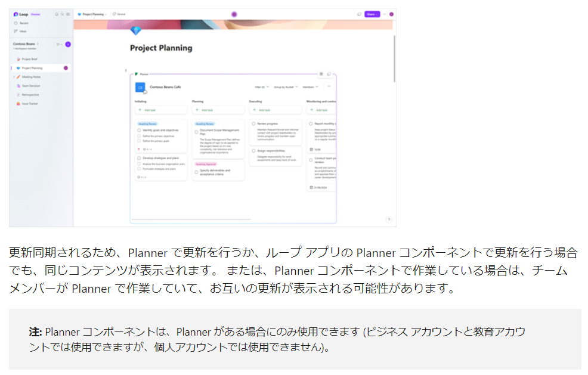The width and height of the screenshot is (588, 375).
Task: Expand Meeting Notes in the sidebar
Action: (x=14, y=77)
